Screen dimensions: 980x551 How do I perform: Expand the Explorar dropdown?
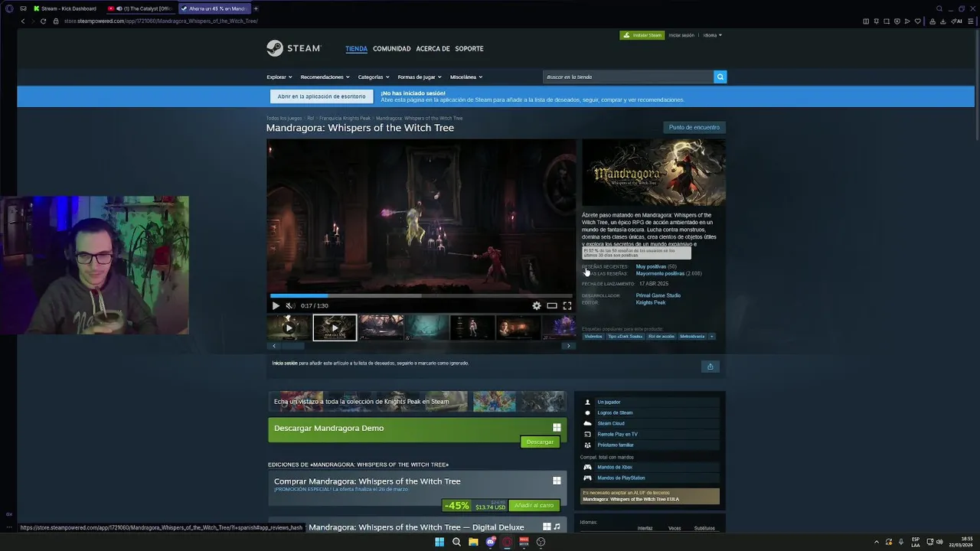(x=279, y=77)
